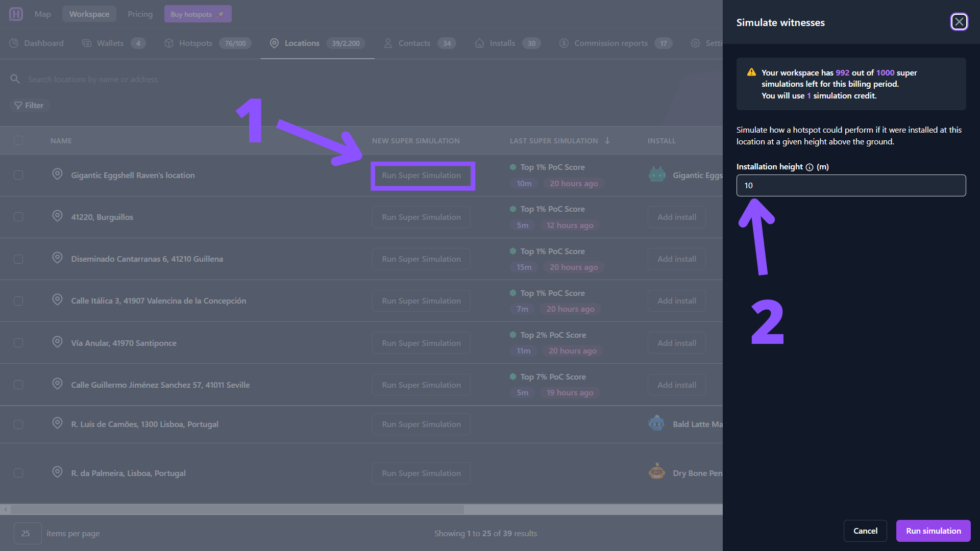Screen dimensions: 980x551
Task: Click the pin icon for Calle Guillermo Jiménez Sanchez
Action: click(x=58, y=384)
